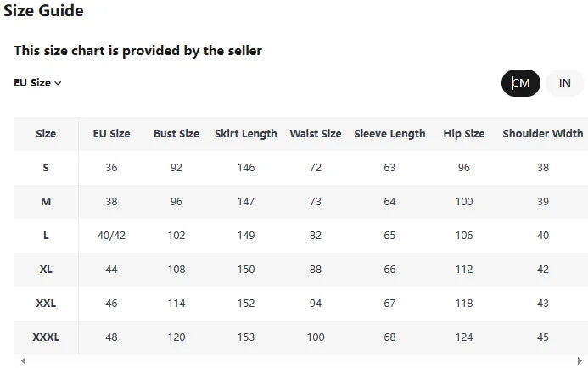Click the Shoulder Width column header

pos(543,134)
